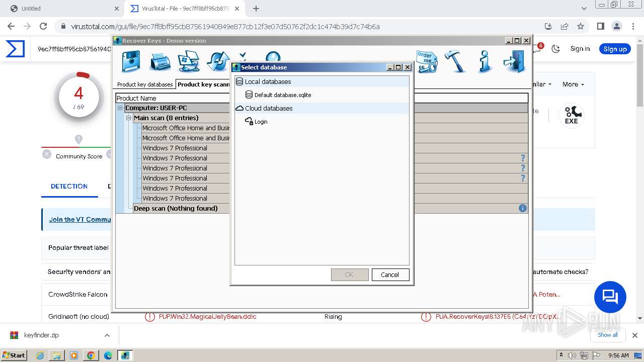The image size is (644, 362).
Task: Select Default database.sqlite entry
Action: (283, 95)
